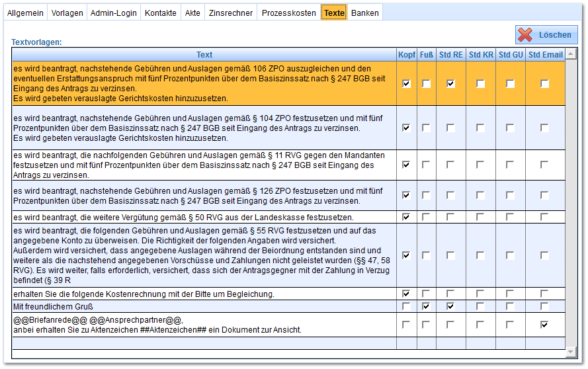Open the Vorlagen tab
The height and width of the screenshot is (369, 588).
tap(67, 13)
